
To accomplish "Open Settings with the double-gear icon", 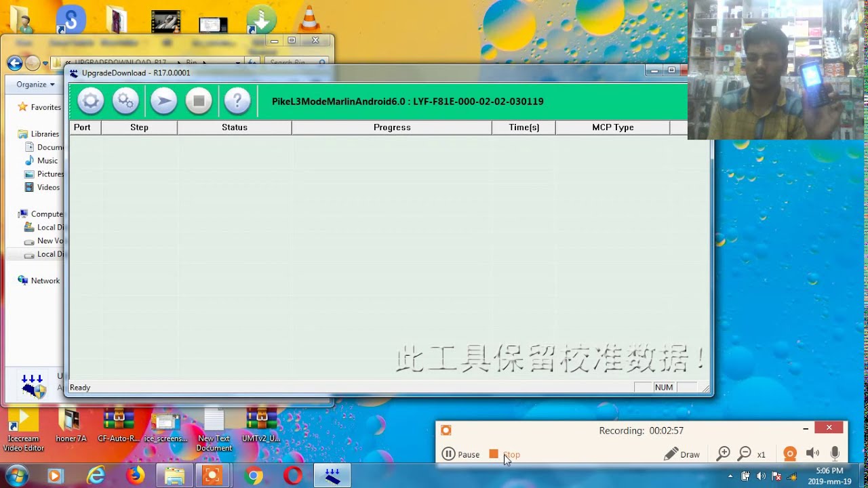I will point(125,101).
